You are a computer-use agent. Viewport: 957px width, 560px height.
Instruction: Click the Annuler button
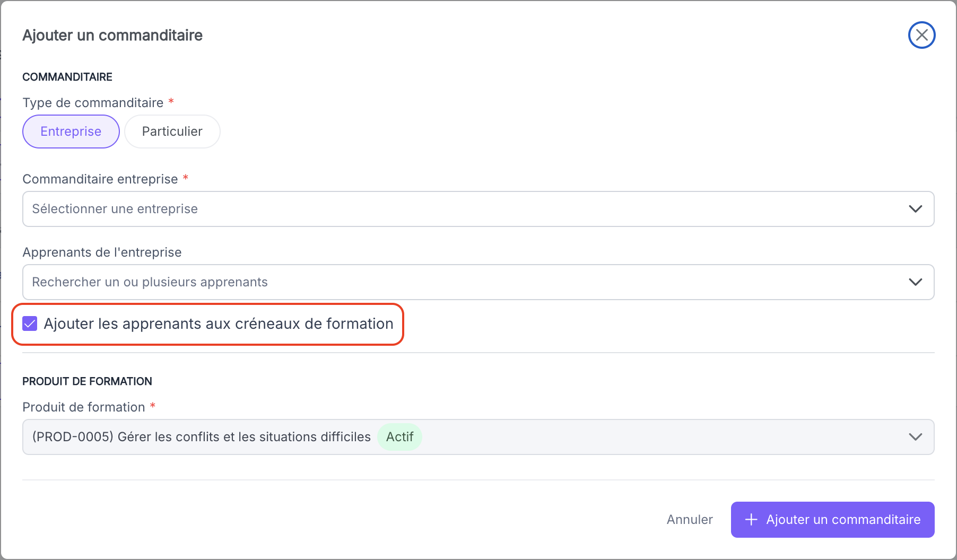pyautogui.click(x=690, y=520)
